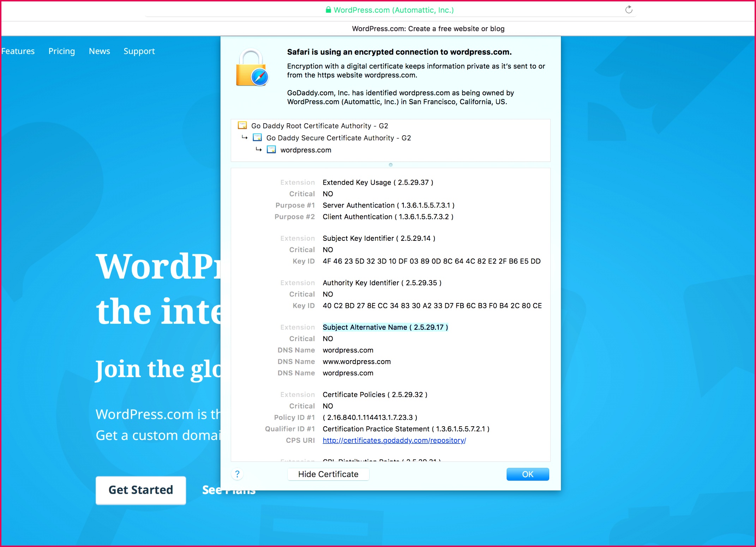Select the wordpress.com certificate tree row
Image resolution: width=756 pixels, height=547 pixels.
point(306,150)
